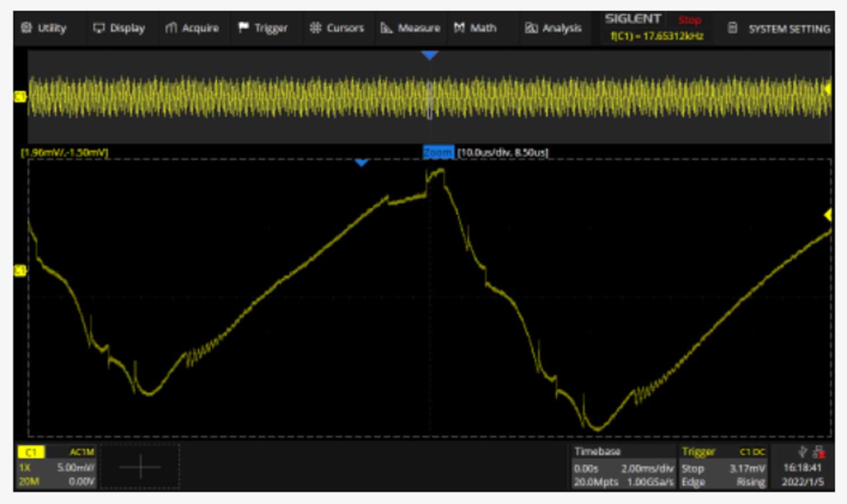Viewport: 847px width, 504px height.
Task: Click the Math icon in menu bar
Action: 459,28
